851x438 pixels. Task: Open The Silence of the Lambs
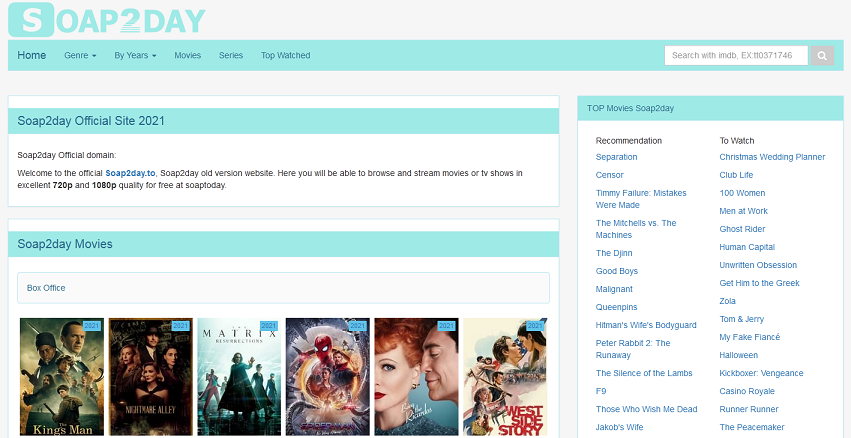pos(644,373)
